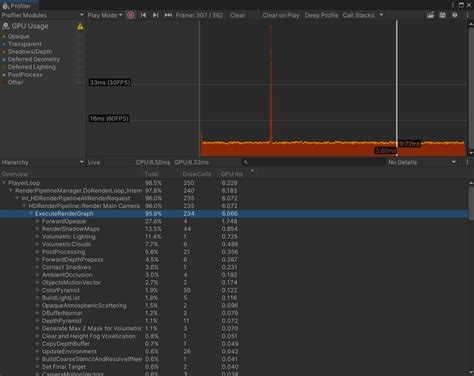474x376 pixels.
Task: Select the DBufferNormal row
Action: (234, 313)
